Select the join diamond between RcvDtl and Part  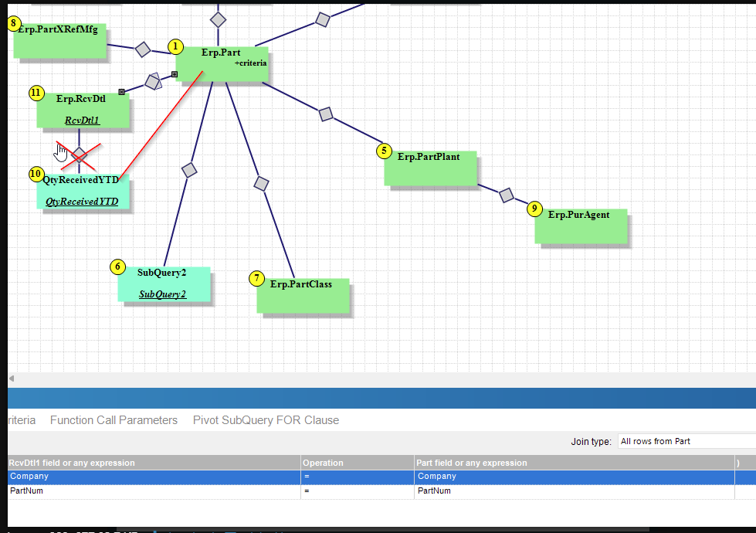pos(154,82)
